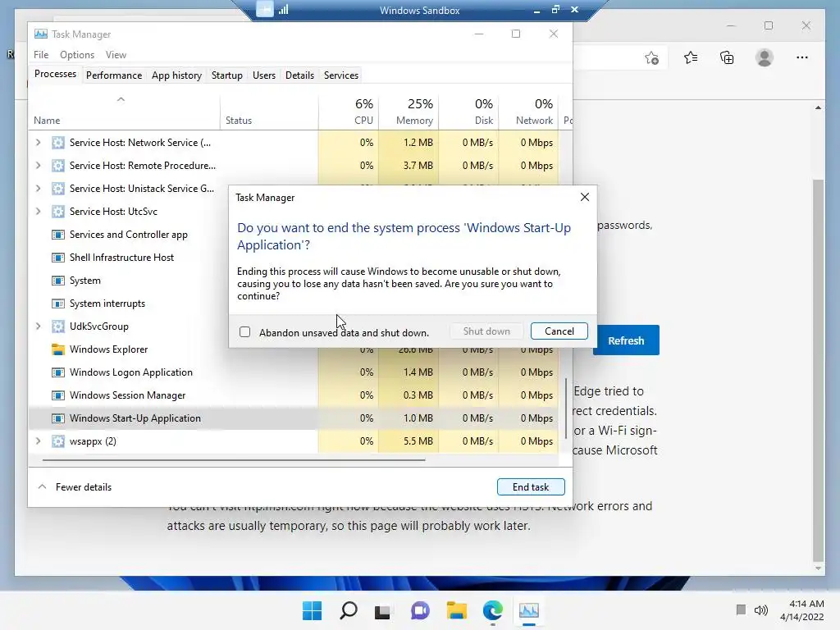The image size is (840, 630).
Task: Click the End task button
Action: coord(531,487)
